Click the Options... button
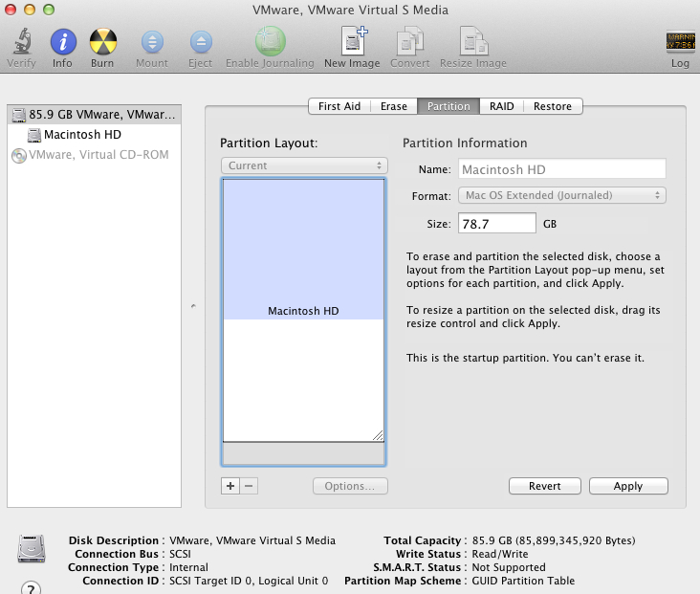The height and width of the screenshot is (594, 700). pos(350,486)
